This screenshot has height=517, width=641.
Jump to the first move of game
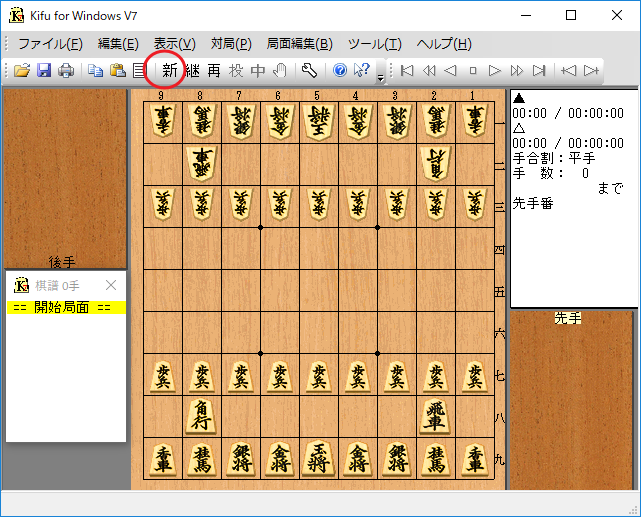click(407, 70)
